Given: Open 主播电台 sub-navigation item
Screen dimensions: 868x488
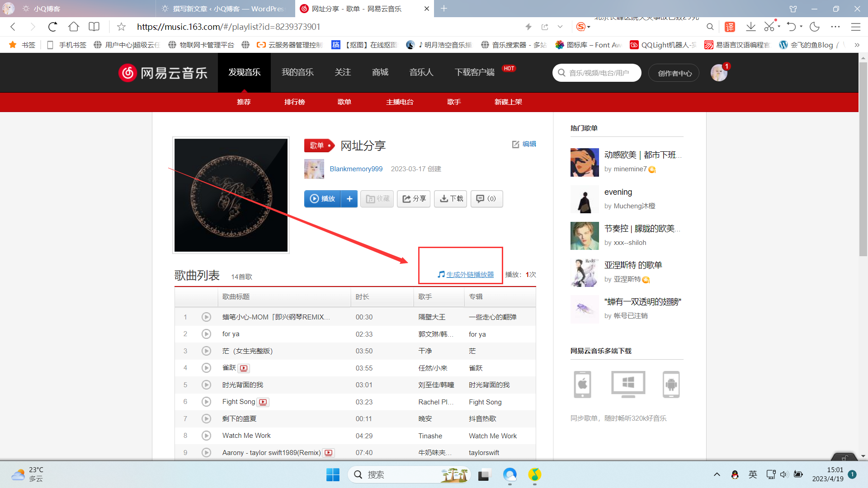Looking at the screenshot, I should [x=400, y=102].
